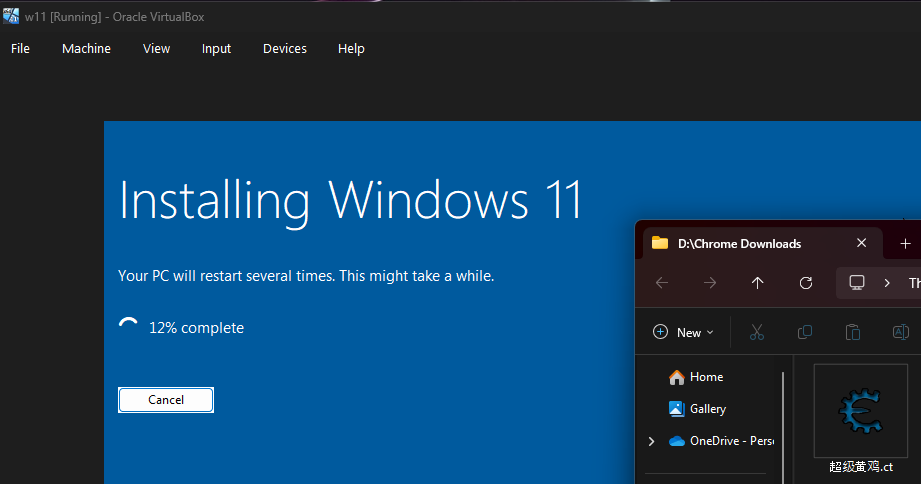Click the This PC monitor icon in address bar
Viewport: 921px width, 484px height.
(x=857, y=283)
